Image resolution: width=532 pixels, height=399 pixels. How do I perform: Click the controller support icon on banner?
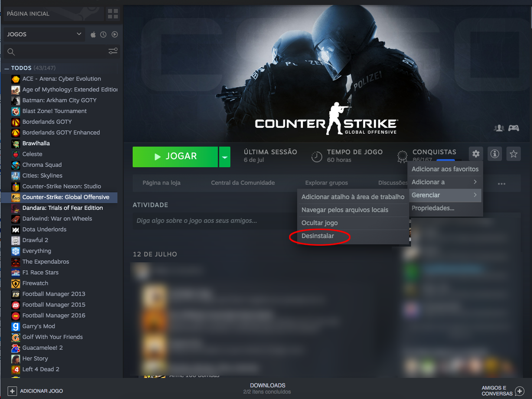[513, 128]
